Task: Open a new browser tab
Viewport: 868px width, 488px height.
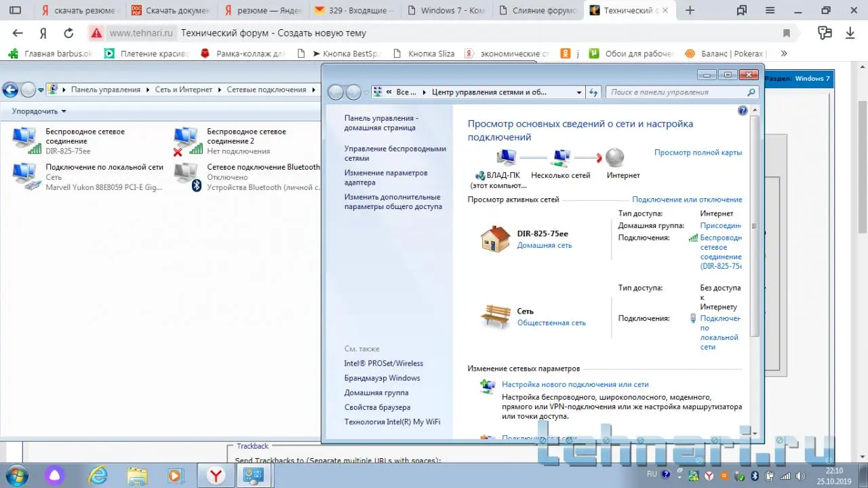Action: pos(690,10)
